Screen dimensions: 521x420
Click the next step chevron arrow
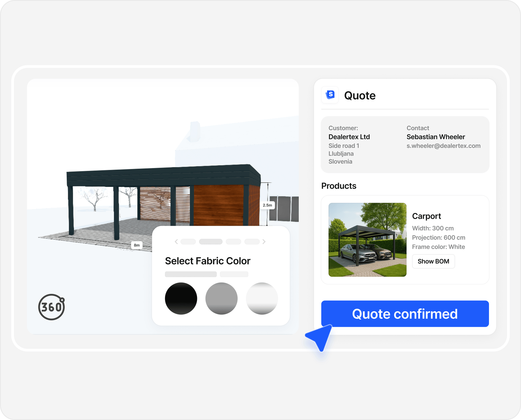click(x=264, y=241)
